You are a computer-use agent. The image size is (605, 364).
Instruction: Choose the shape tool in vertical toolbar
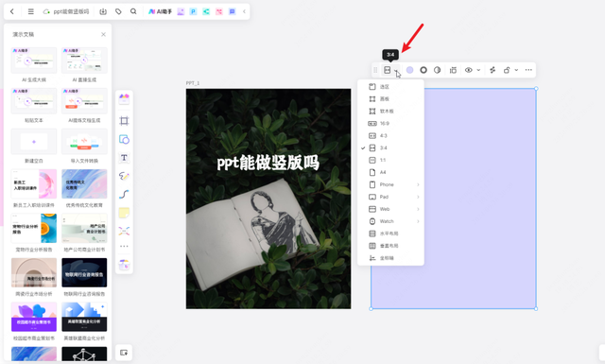(x=124, y=139)
